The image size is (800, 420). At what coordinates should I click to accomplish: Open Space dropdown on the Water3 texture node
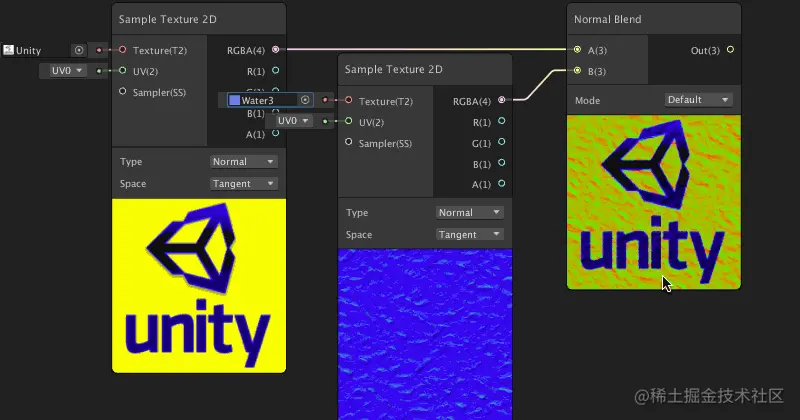(469, 234)
